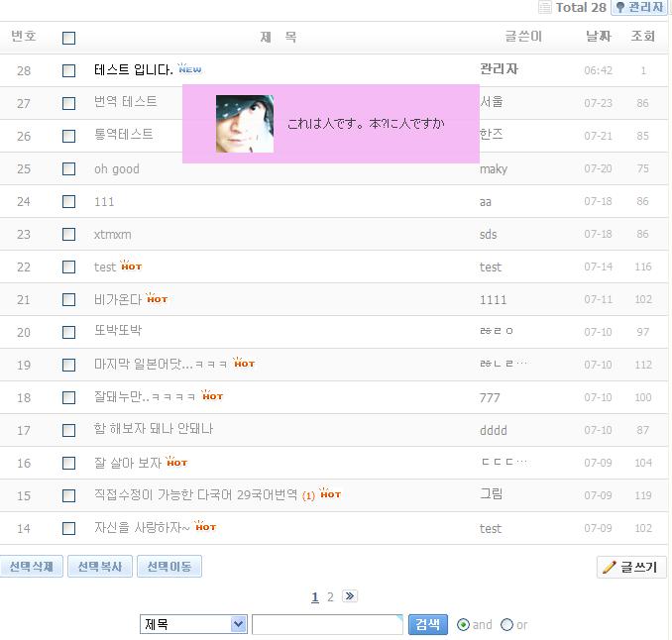Click the NEW badge on post 28

[x=189, y=68]
